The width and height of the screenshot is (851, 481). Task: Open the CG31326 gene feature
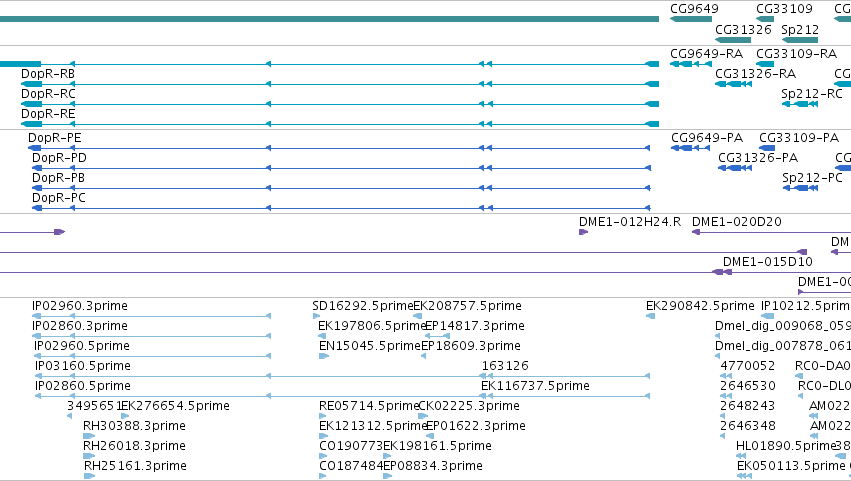point(733,40)
